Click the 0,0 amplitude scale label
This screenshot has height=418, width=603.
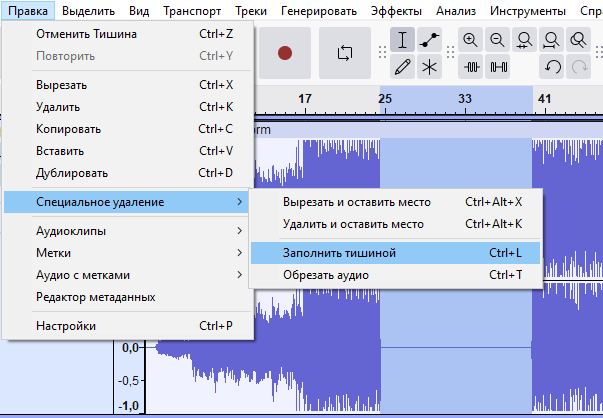tap(130, 348)
